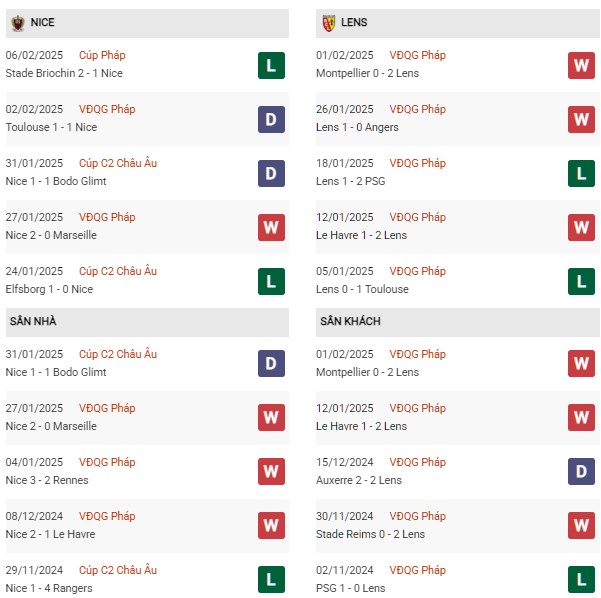Click the W badge for Lens 1-0 Angers
This screenshot has height=598, width=601.
click(x=581, y=120)
